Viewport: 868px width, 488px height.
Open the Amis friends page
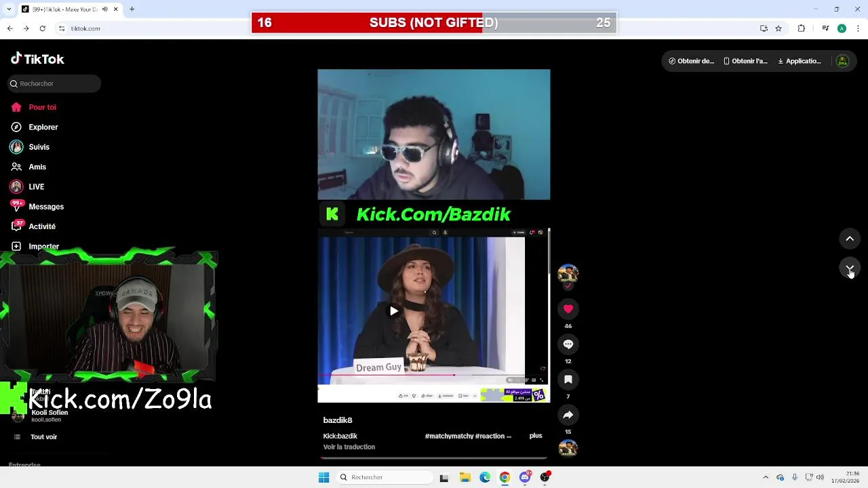coord(28,167)
